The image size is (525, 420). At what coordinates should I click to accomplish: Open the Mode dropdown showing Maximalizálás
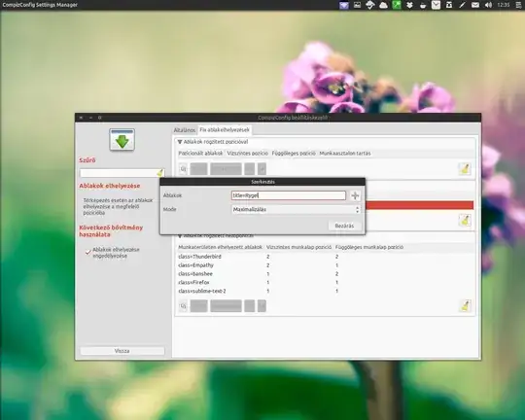tap(296, 209)
